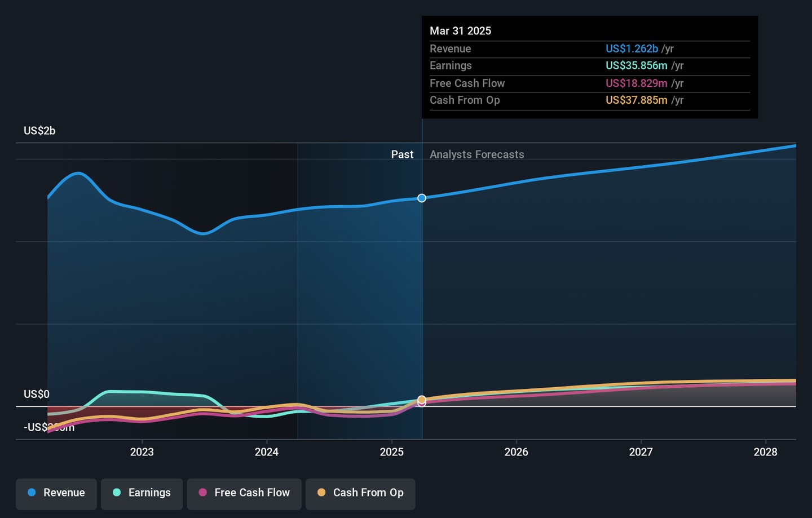Viewport: 812px width, 518px height.
Task: Click the US$35.856m earnings value in tooltip
Action: (636, 66)
